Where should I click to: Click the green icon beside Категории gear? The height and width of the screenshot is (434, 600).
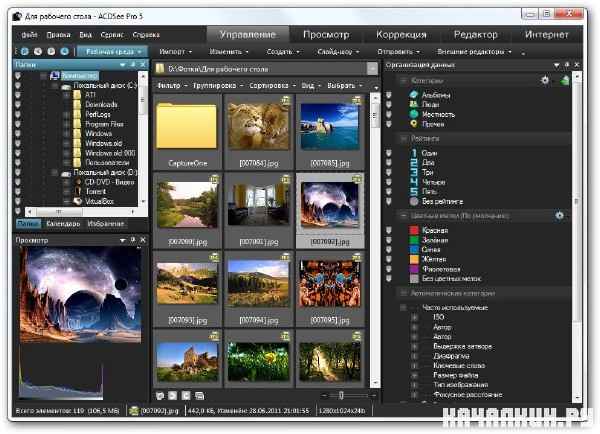point(565,80)
